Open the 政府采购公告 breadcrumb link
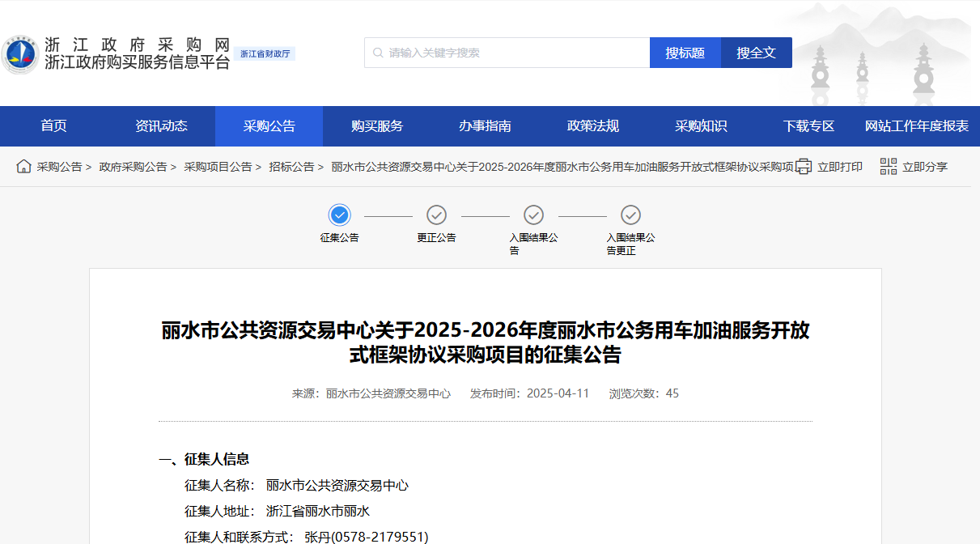980x544 pixels. click(x=136, y=165)
